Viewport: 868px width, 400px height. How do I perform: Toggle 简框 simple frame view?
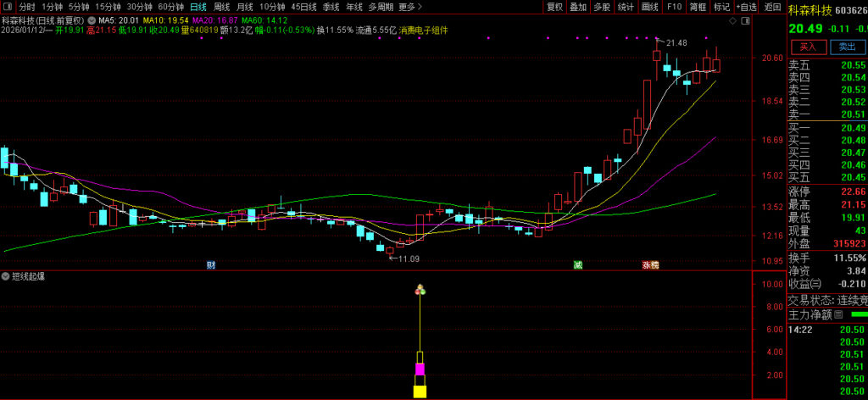click(698, 7)
